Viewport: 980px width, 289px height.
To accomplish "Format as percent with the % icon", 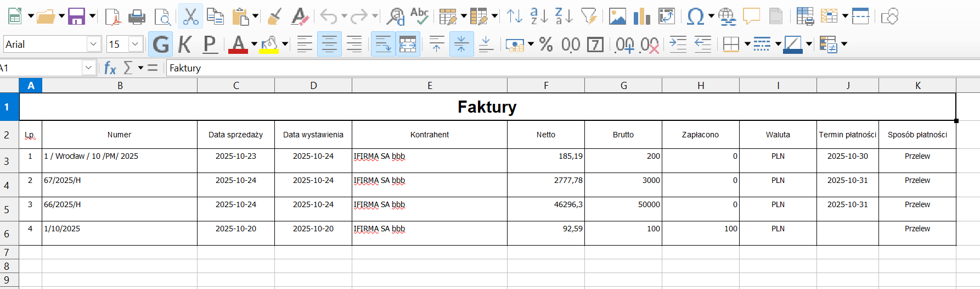I will click(546, 44).
